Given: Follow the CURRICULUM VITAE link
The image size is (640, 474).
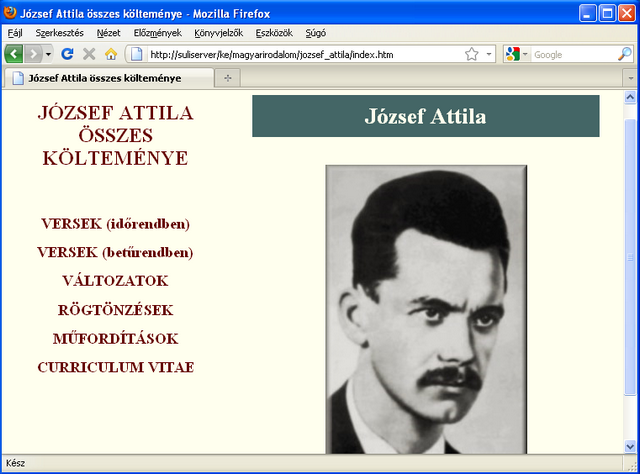Looking at the screenshot, I should tap(115, 367).
